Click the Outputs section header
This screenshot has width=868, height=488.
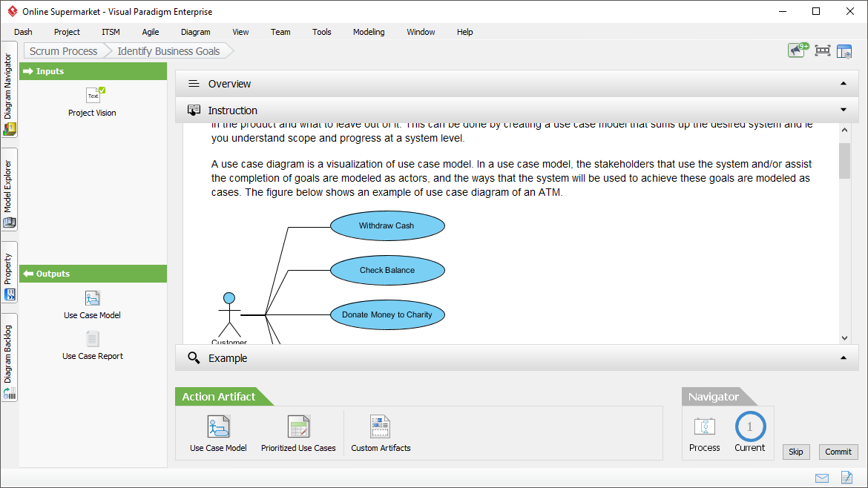point(93,274)
